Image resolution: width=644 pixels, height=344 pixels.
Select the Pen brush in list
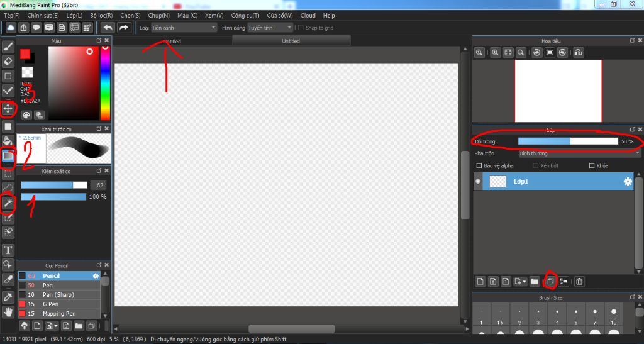tap(58, 286)
